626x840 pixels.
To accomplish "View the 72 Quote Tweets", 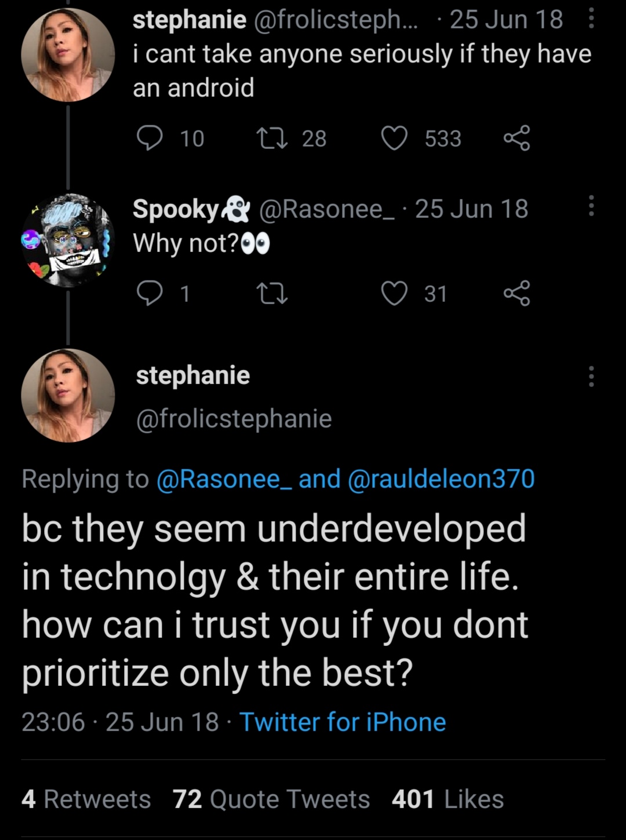I will click(x=271, y=799).
